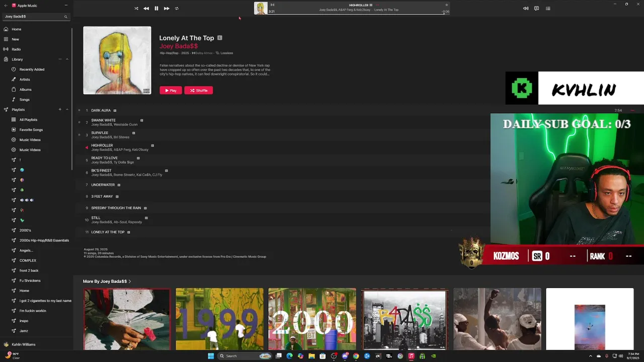The height and width of the screenshot is (362, 644).
Task: Play track STILL
Action: 96,218
